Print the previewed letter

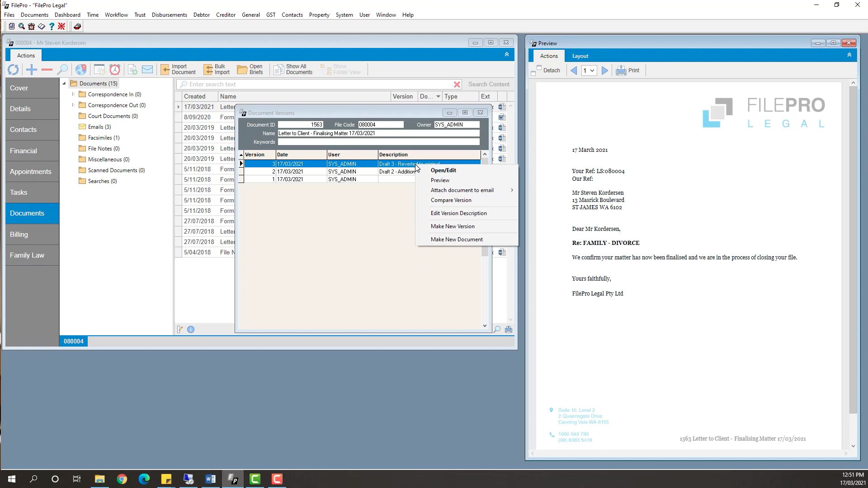point(627,70)
